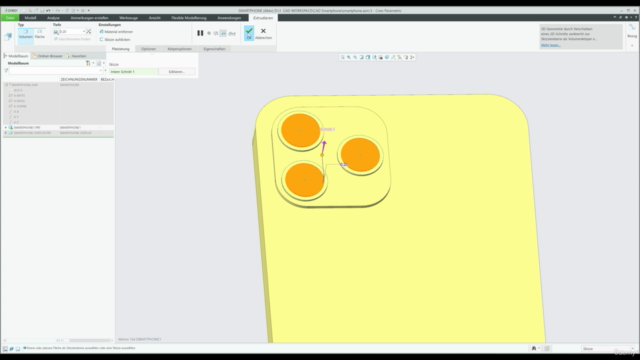
Task: Open the dropdown arrow beside tree settings
Action: pos(93,63)
